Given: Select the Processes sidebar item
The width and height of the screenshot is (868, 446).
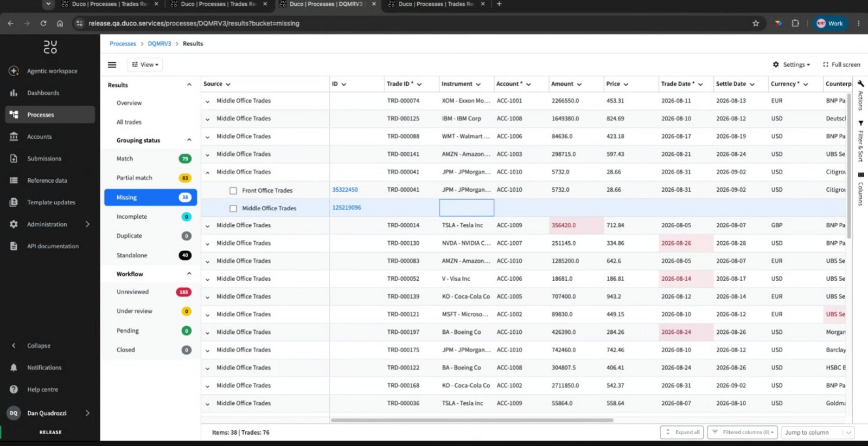Looking at the screenshot, I should [x=50, y=115].
